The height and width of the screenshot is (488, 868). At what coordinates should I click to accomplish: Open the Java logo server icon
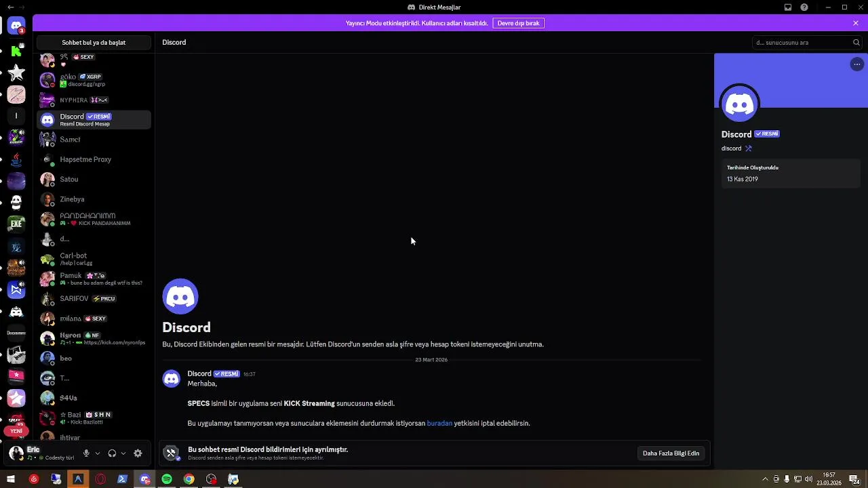pos(16,159)
